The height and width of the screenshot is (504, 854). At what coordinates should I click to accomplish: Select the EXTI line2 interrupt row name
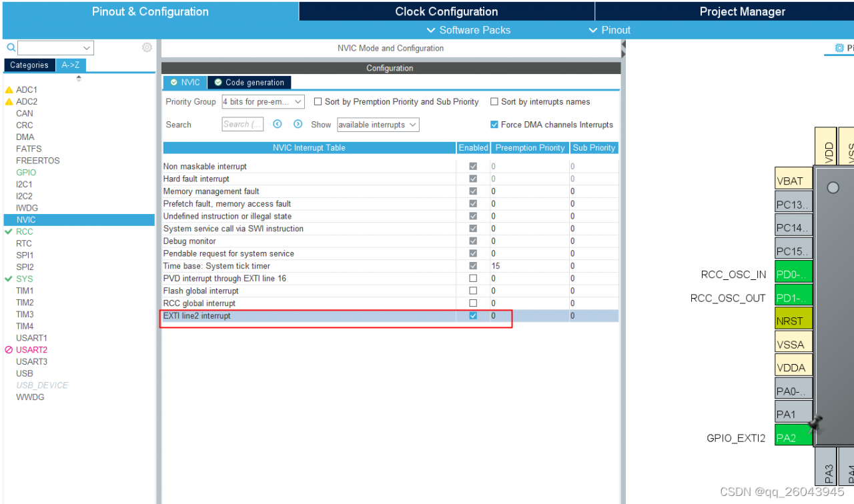pyautogui.click(x=197, y=316)
